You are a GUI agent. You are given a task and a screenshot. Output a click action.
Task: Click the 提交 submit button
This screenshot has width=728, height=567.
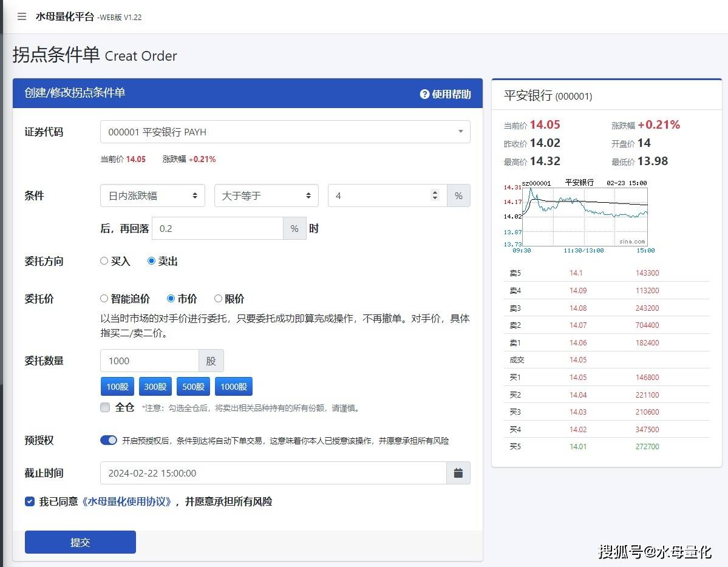click(x=80, y=543)
